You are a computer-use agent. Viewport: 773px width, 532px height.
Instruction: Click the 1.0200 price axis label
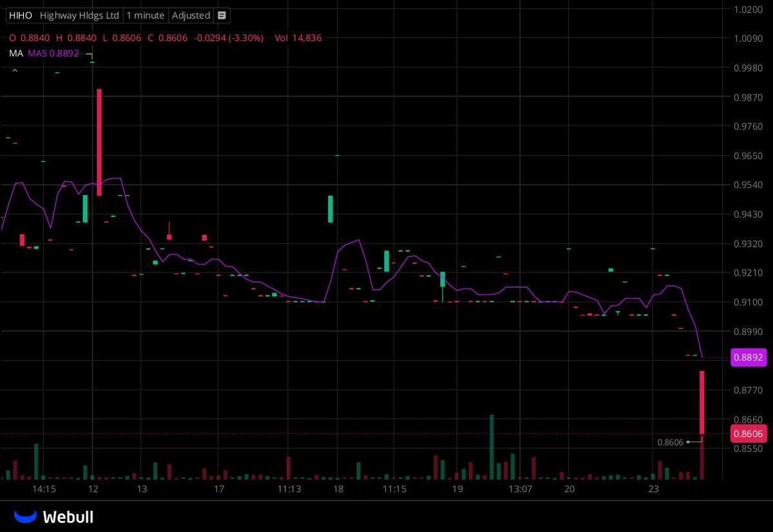tap(749, 10)
